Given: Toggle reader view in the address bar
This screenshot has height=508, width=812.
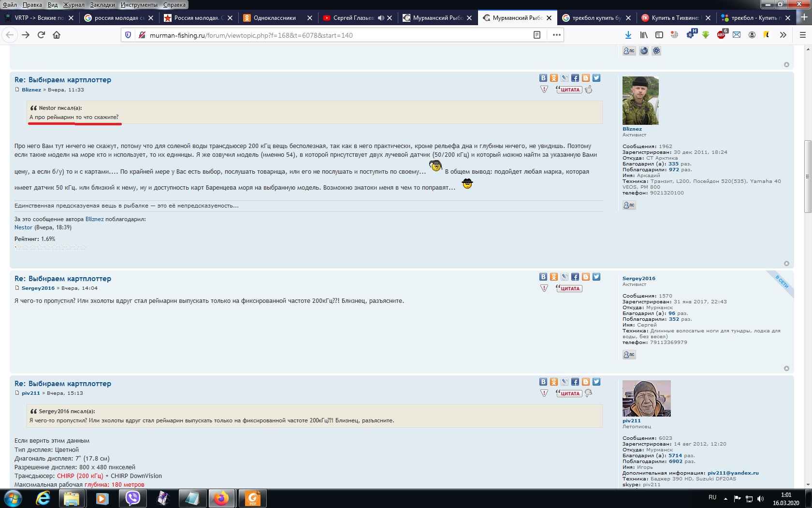Looking at the screenshot, I should (536, 35).
